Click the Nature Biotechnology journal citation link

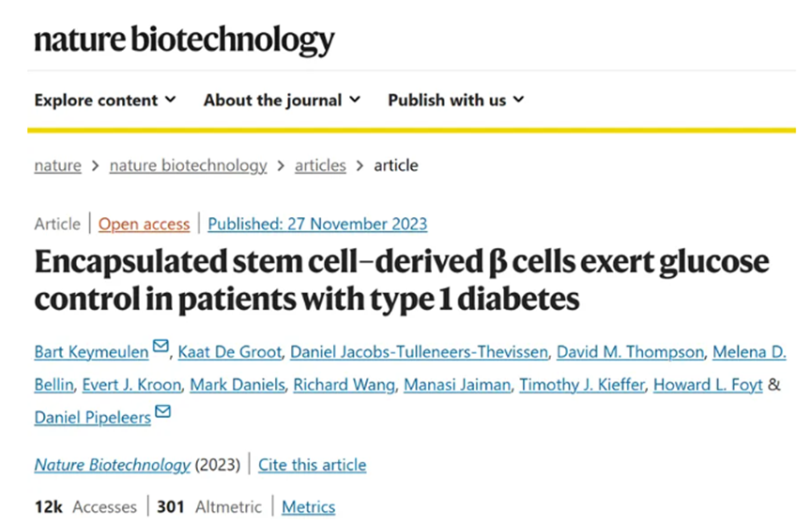pos(113,465)
